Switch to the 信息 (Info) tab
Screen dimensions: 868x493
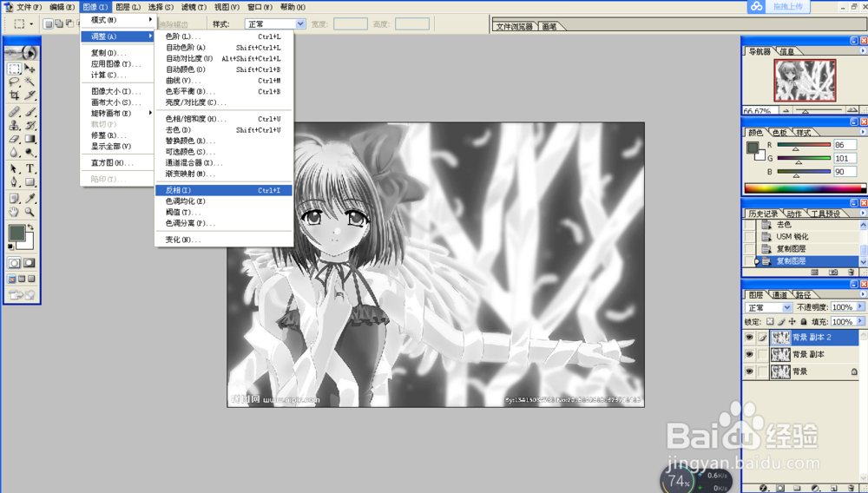pyautogui.click(x=786, y=51)
